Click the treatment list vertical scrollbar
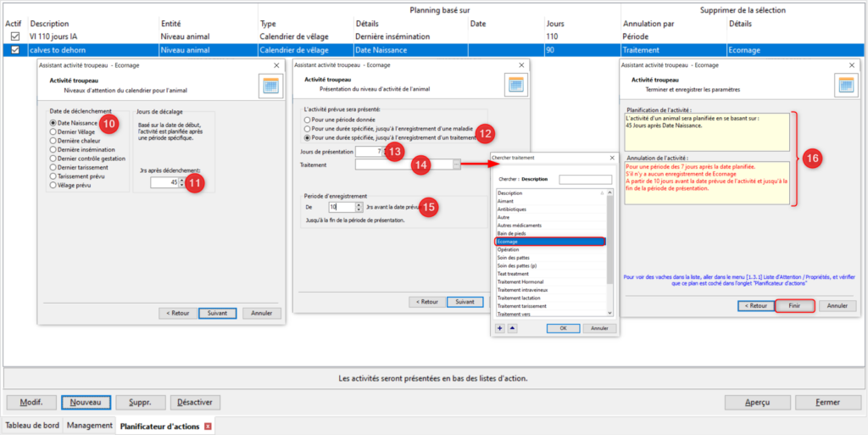This screenshot has height=435, width=868. coord(610,253)
